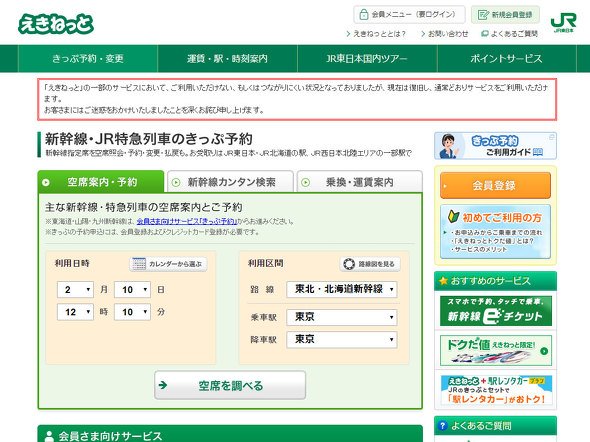
Task: Click the pencil icon for new registration
Action: pos(483,15)
